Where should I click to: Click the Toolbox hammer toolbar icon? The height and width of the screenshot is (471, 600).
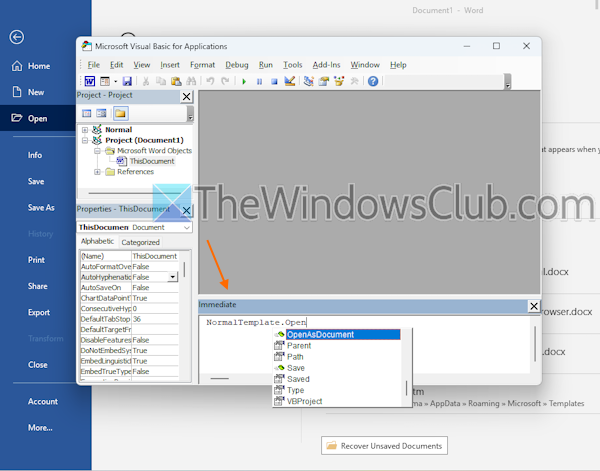[x=354, y=81]
